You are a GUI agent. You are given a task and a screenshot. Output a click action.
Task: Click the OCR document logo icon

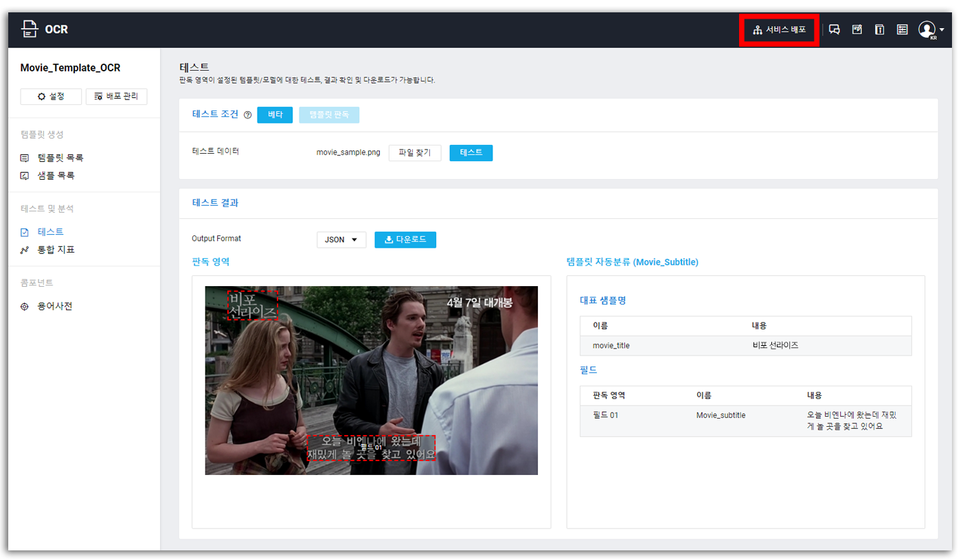point(28,29)
